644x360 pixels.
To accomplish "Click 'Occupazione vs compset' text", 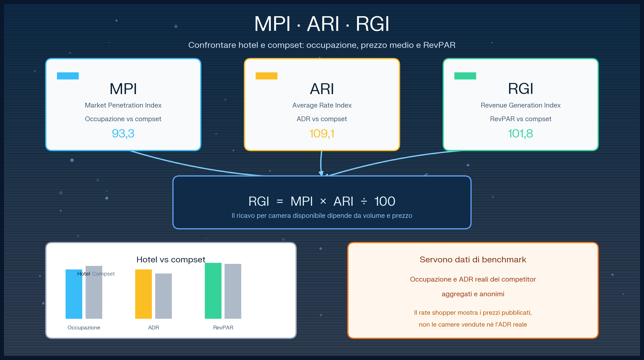I will pyautogui.click(x=123, y=119).
